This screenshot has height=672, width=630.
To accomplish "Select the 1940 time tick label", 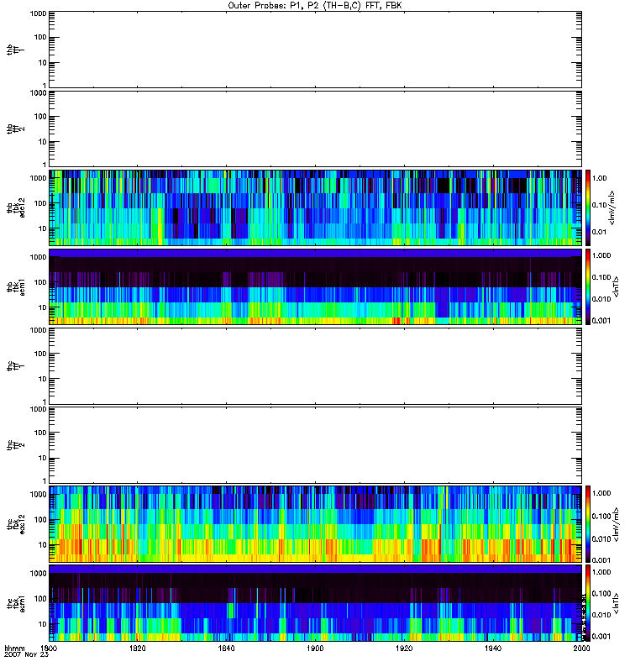I will click(x=492, y=648).
